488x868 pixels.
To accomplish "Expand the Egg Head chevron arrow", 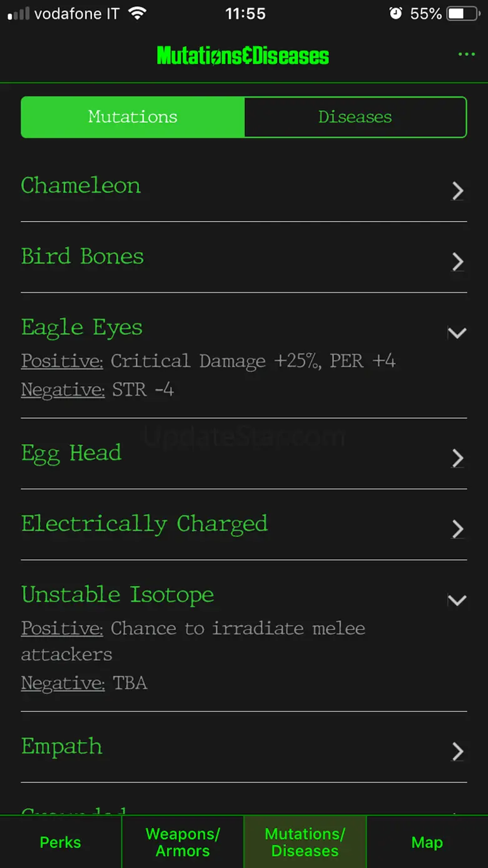I will 458,459.
